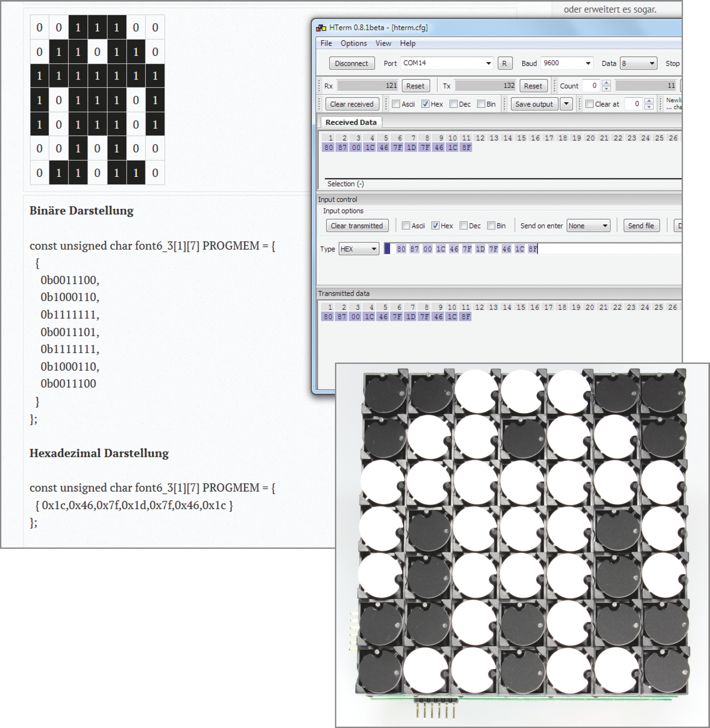The image size is (710, 728).
Task: Click the Send file button
Action: (641, 226)
